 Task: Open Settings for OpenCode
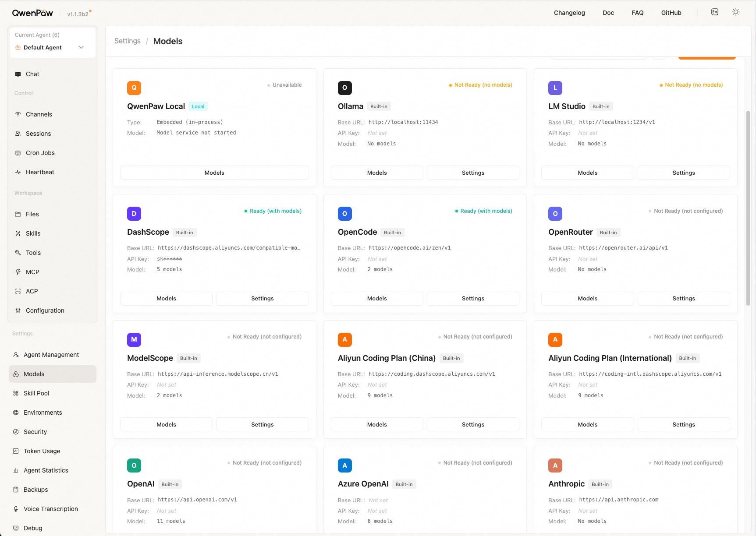(x=473, y=298)
